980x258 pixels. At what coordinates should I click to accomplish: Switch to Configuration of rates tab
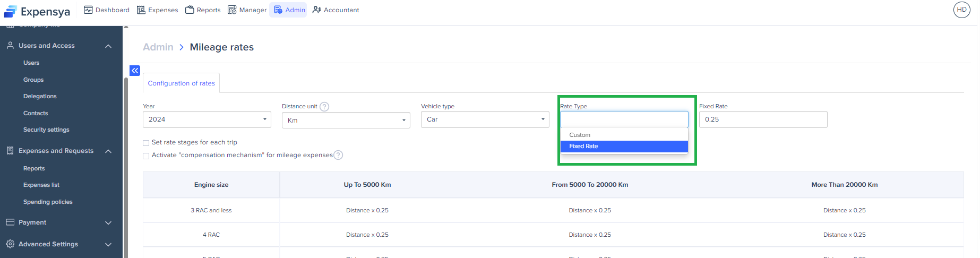(x=181, y=83)
